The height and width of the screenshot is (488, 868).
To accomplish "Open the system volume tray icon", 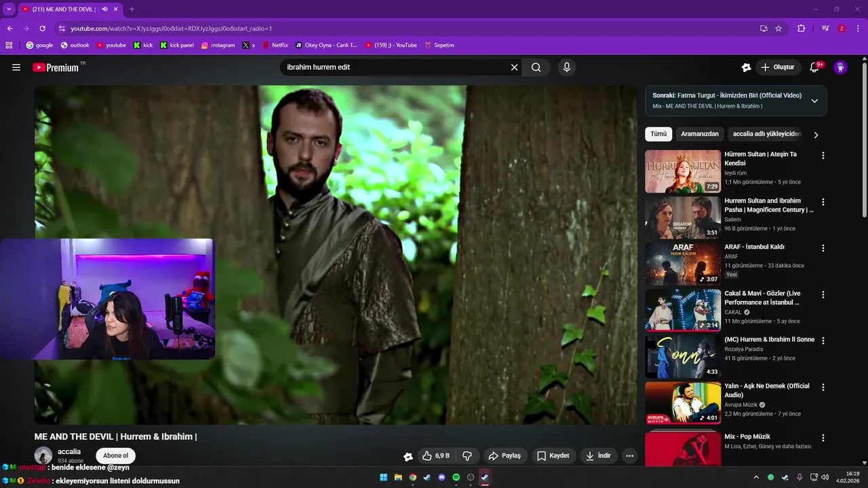I will coord(825,477).
